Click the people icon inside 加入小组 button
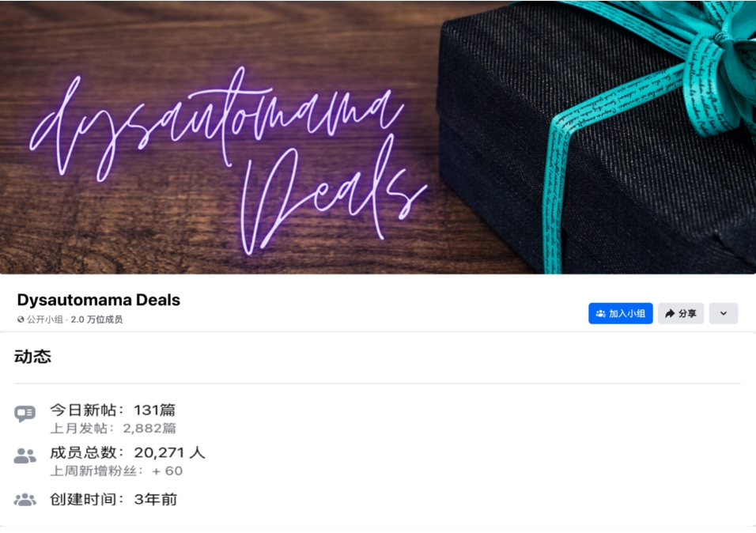 click(x=601, y=313)
